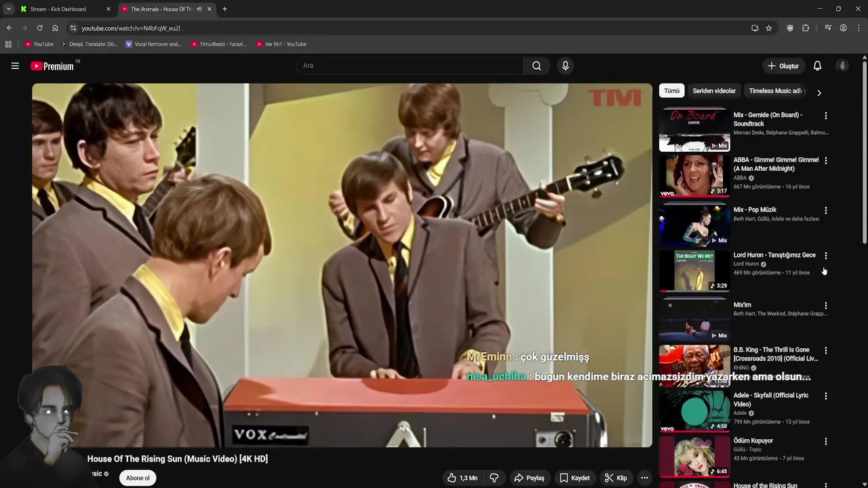
Task: Go to browser home page
Action: 55,28
